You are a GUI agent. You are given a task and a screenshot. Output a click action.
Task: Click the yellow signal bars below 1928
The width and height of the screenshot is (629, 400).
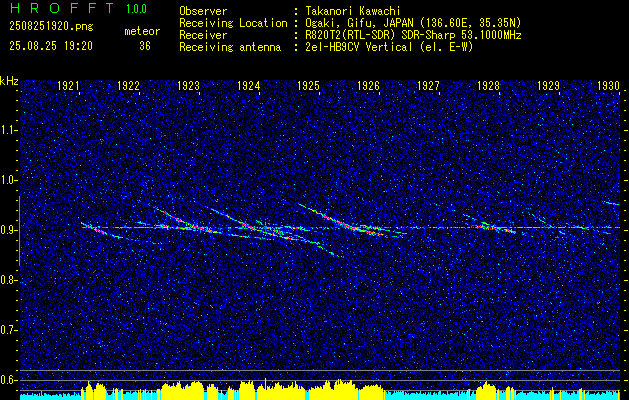[486, 391]
